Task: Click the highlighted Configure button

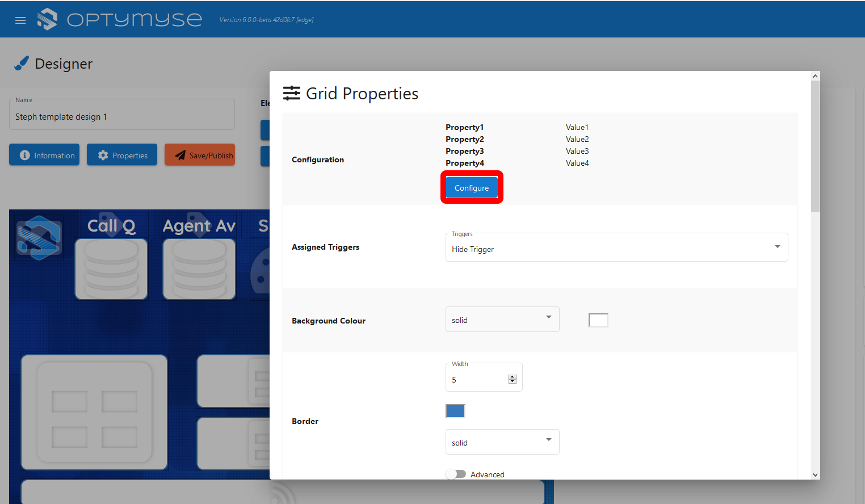Action: (471, 187)
